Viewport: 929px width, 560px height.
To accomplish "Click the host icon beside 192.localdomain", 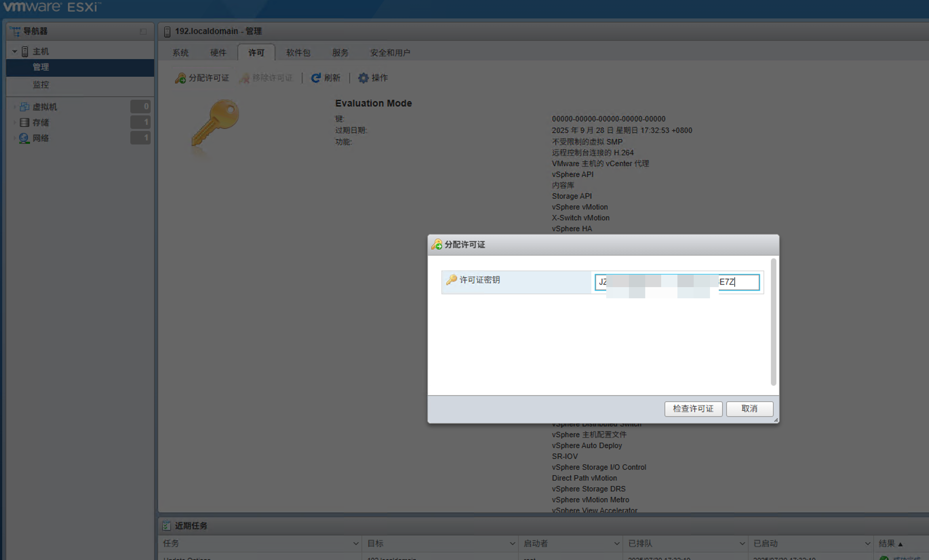I will click(167, 32).
